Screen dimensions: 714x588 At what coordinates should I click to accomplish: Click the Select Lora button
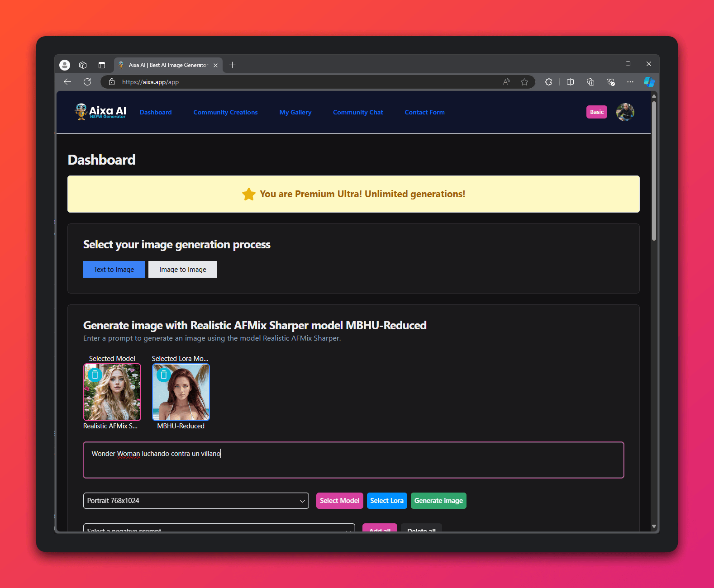(x=387, y=501)
